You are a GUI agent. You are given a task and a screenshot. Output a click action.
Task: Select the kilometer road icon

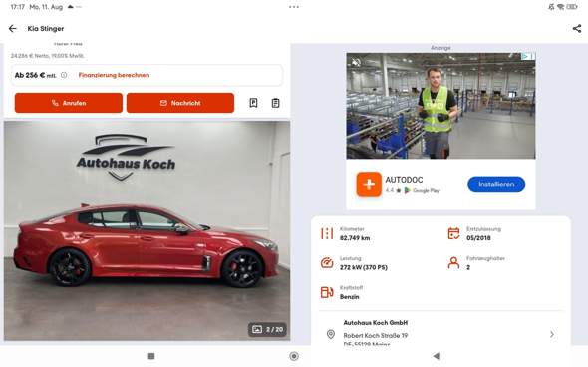tap(327, 233)
